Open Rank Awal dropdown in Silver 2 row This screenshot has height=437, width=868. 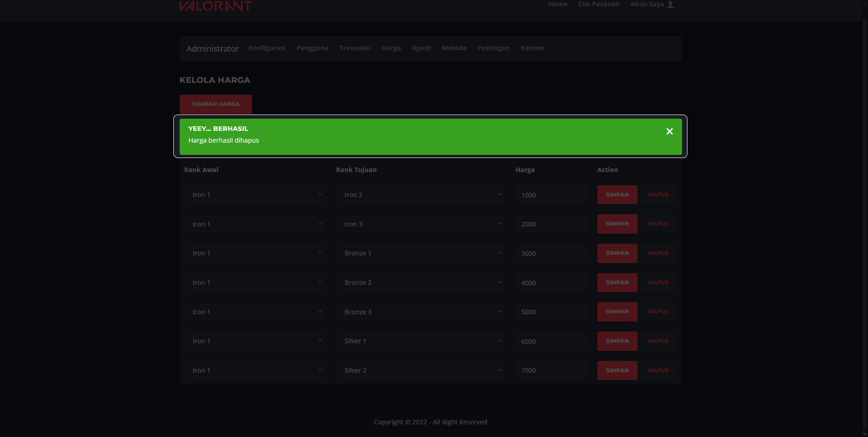[x=255, y=370]
